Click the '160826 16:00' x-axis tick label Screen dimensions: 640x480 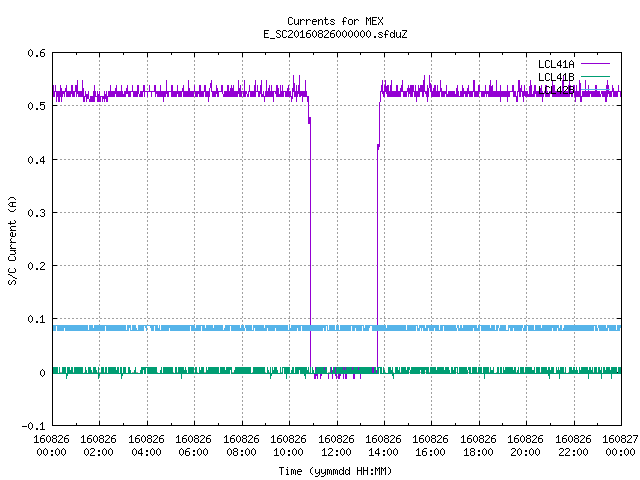[431, 446]
